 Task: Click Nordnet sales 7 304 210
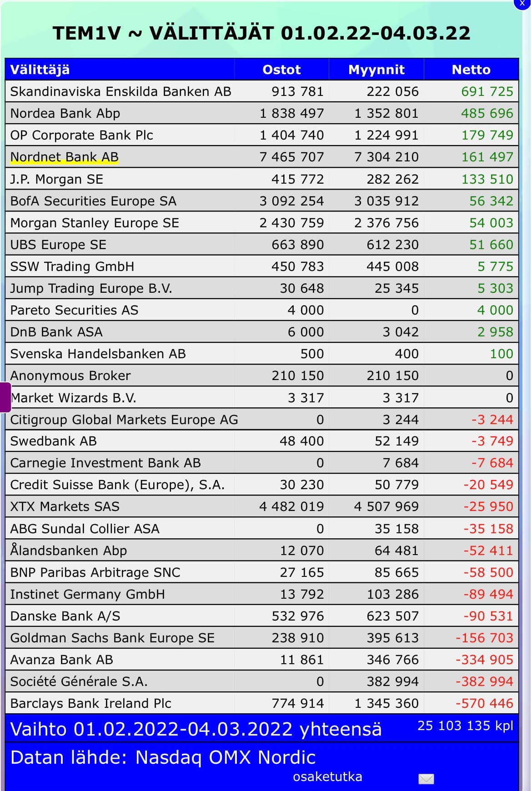click(386, 157)
